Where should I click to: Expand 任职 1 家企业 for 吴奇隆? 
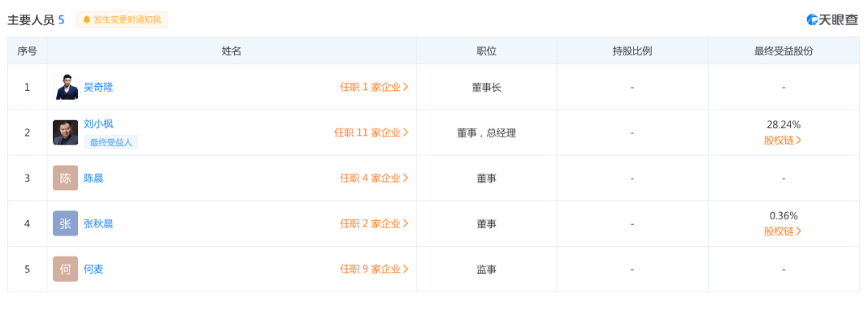(375, 87)
